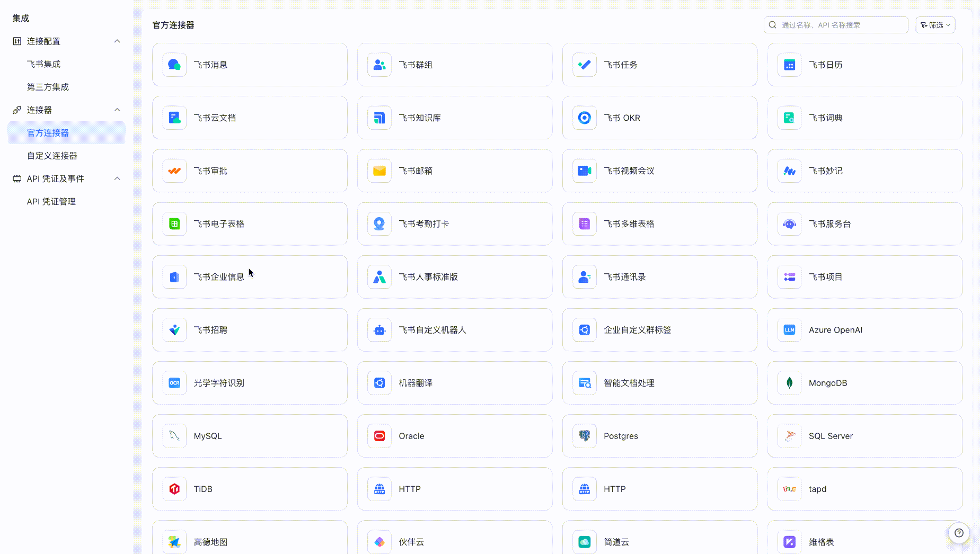Open the 筛选 filter dropdown
Screen dimensions: 980x554
[935, 25]
